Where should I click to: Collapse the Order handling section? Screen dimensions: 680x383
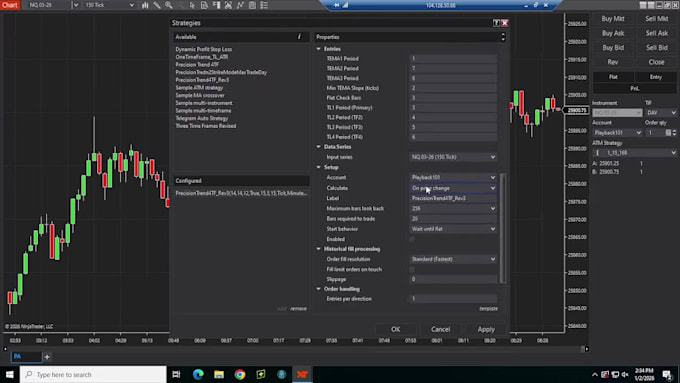pos(319,289)
